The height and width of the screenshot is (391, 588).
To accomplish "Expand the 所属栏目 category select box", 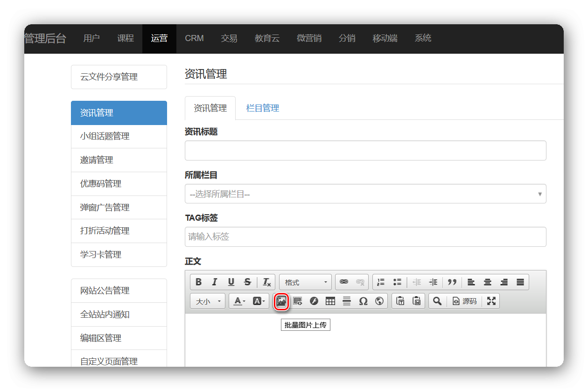I will [365, 194].
